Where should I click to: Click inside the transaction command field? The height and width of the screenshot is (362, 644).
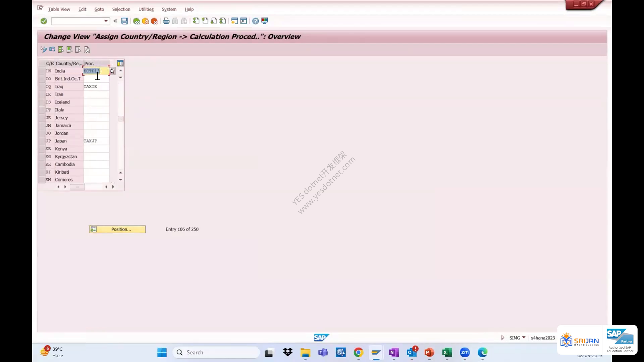coord(77,21)
